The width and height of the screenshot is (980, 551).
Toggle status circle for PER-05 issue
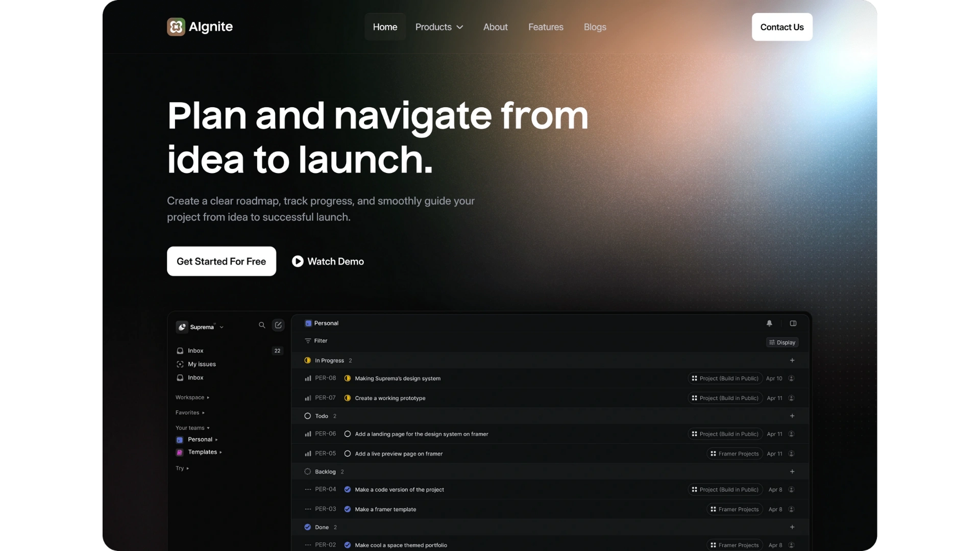[x=348, y=454]
